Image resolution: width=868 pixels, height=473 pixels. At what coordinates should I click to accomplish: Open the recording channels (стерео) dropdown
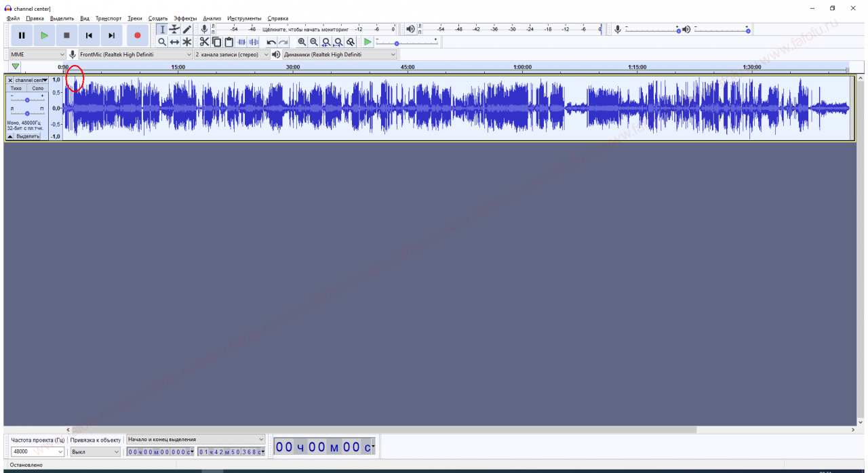232,54
